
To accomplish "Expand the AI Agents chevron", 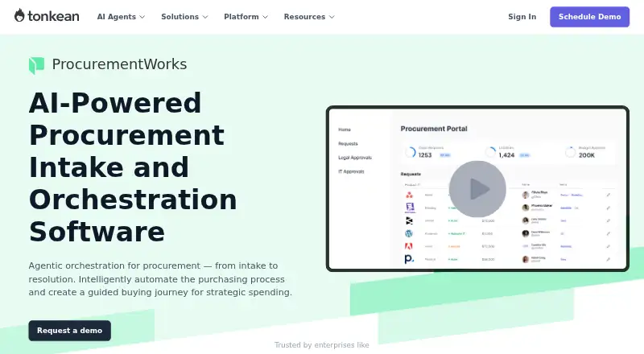I will point(142,17).
